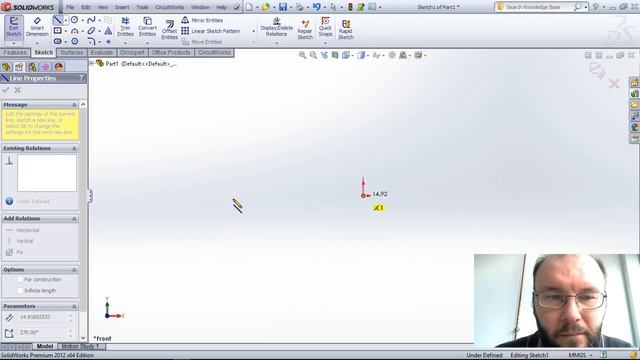Collapse the Options section
Screen dimensions: 640x360
pos(74,270)
